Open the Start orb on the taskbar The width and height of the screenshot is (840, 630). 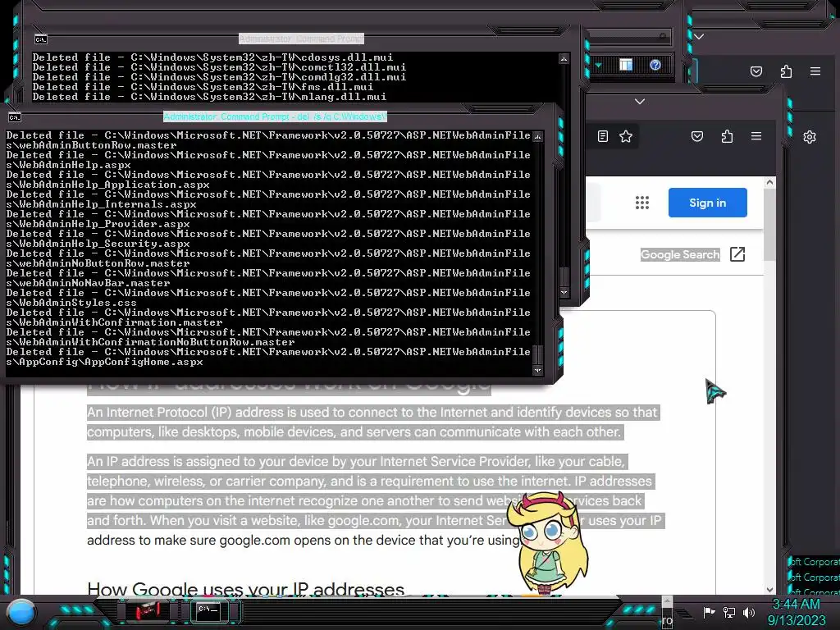point(22,612)
